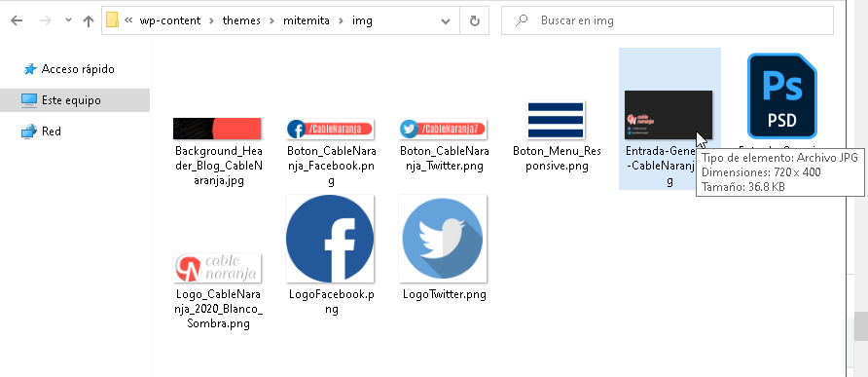
Task: Click the LogoFacebook.png file name
Action: click(x=331, y=302)
